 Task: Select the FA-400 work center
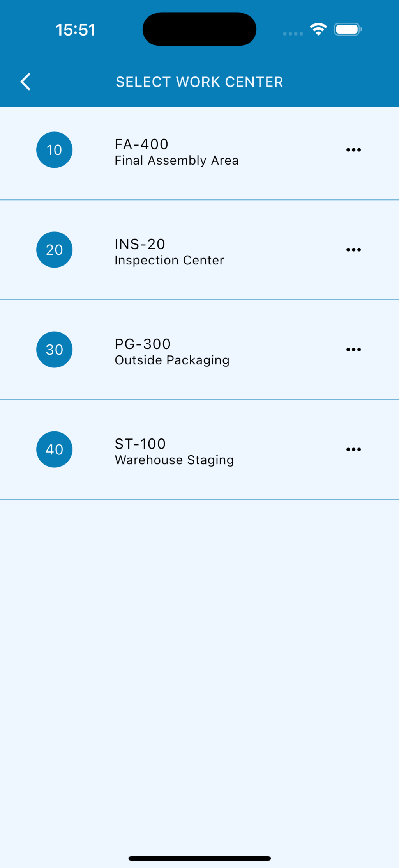(141, 144)
